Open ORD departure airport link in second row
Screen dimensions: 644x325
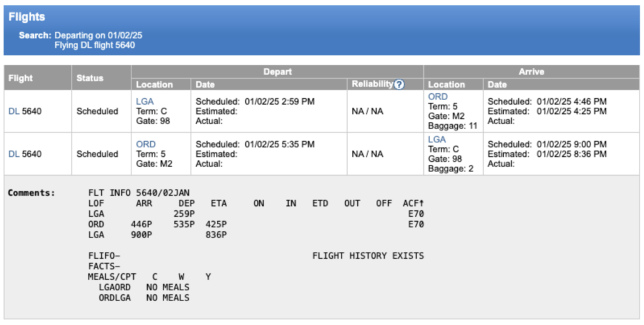(146, 144)
